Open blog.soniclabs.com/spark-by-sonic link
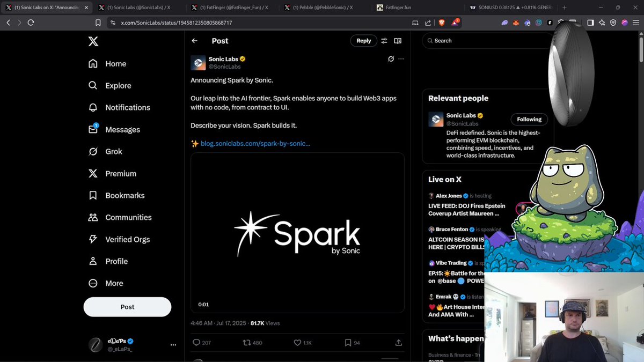 (255, 143)
